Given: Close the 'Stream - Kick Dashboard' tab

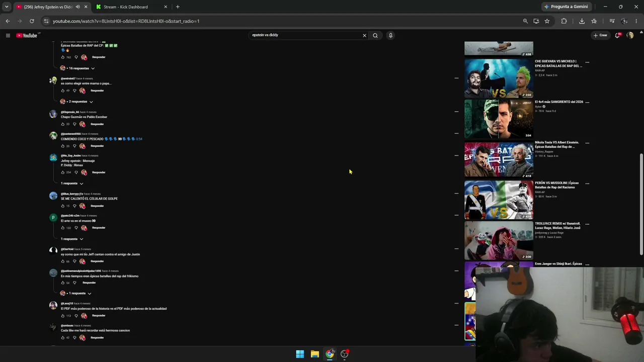Looking at the screenshot, I should (166, 7).
